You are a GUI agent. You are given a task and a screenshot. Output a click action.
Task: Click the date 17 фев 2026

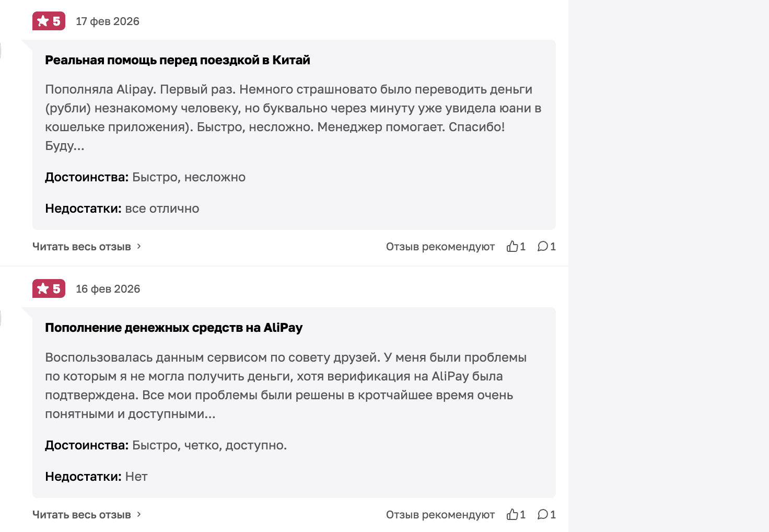click(108, 21)
